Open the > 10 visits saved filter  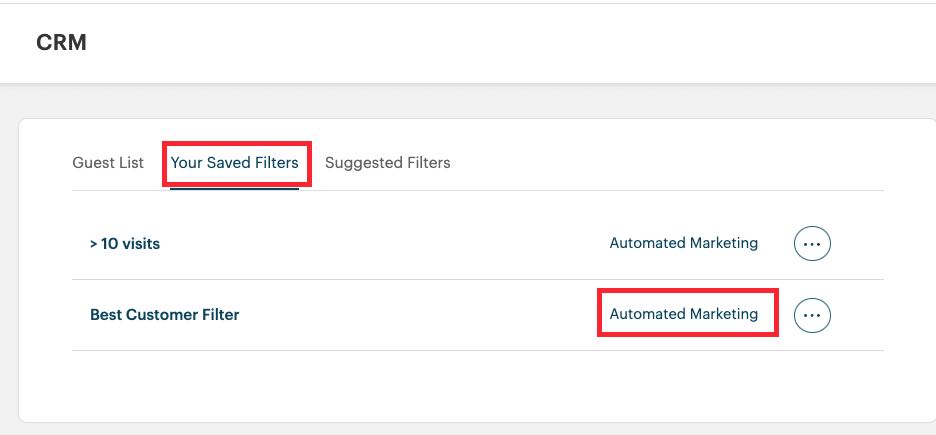point(125,243)
